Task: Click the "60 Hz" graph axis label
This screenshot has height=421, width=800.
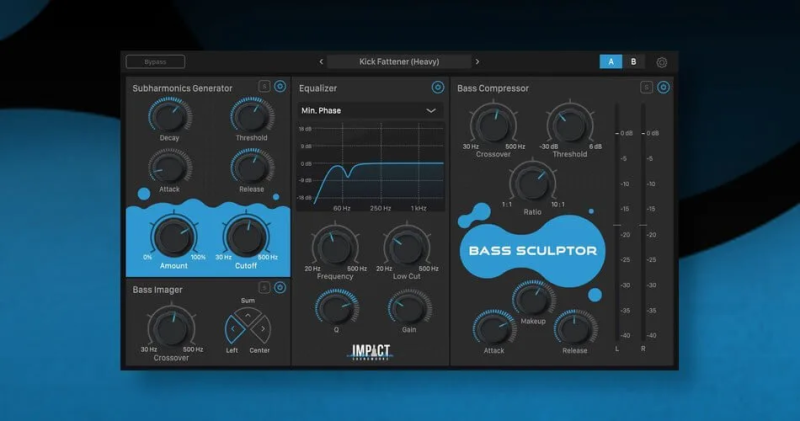Action: tap(342, 208)
